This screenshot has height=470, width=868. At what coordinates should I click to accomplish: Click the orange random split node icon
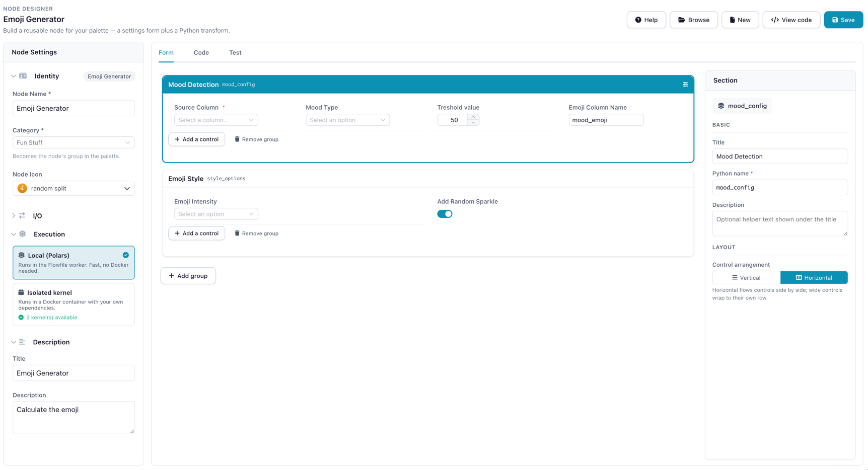point(22,188)
